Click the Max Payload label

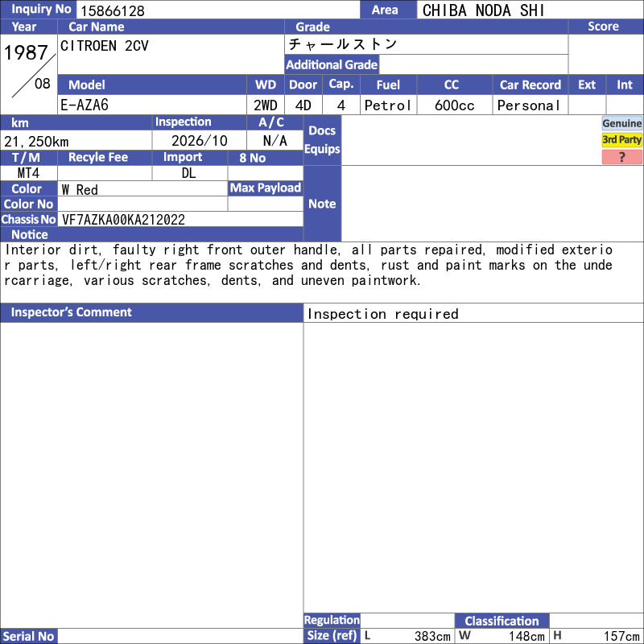click(x=266, y=188)
